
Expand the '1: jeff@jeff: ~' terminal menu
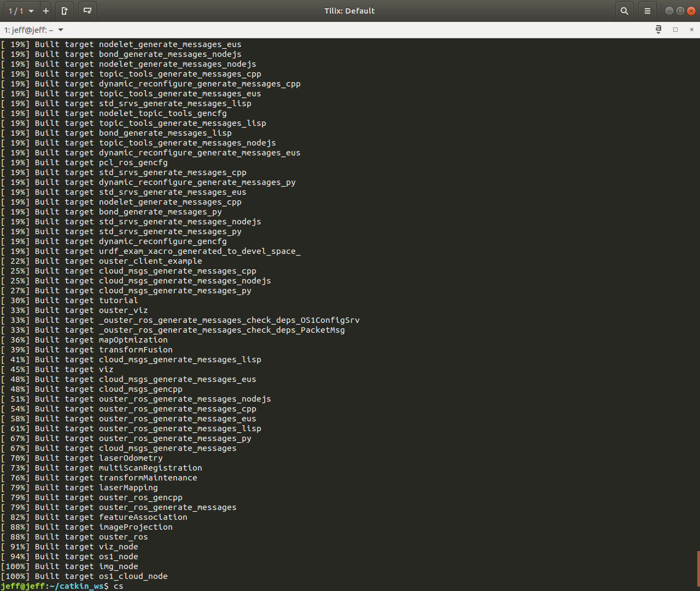(x=33, y=30)
